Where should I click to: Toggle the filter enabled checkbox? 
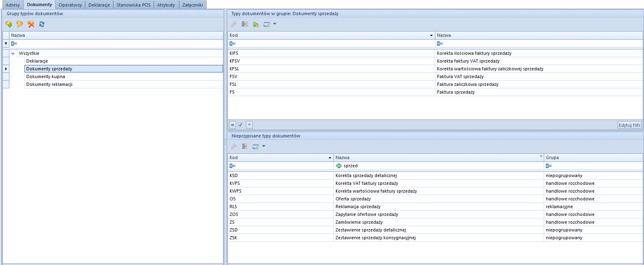pos(241,125)
